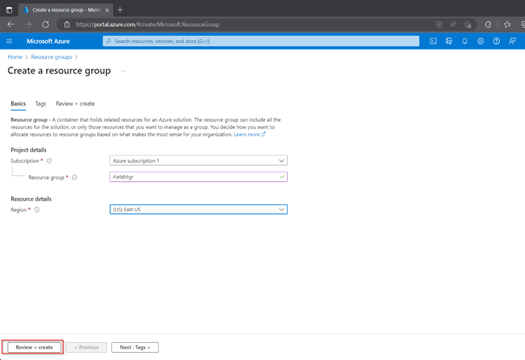Image resolution: width=525 pixels, height=360 pixels.
Task: Click the Next : Tags button
Action: click(x=135, y=347)
